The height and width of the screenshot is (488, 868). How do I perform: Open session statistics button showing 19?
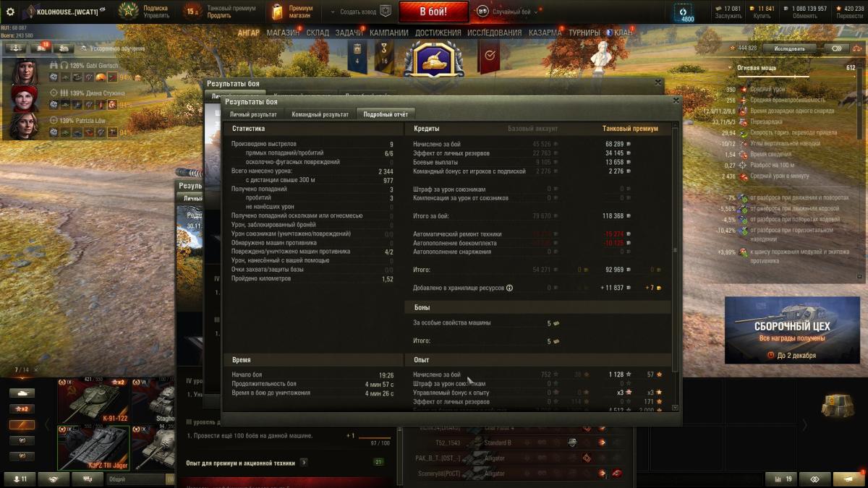(780, 479)
